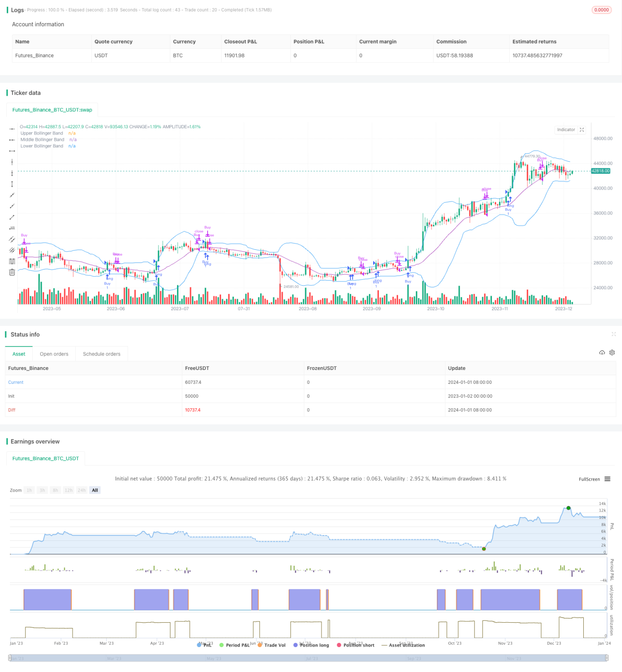Image resolution: width=622 pixels, height=672 pixels.
Task: Toggle the Trade Vol legend series
Action: (271, 645)
